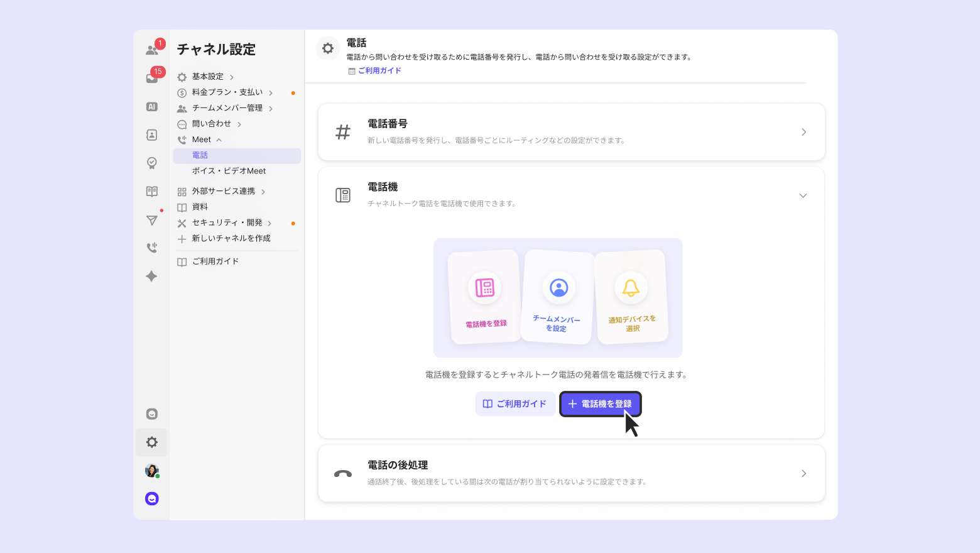
Task: Click the Meet label in the sidebar
Action: pos(201,140)
